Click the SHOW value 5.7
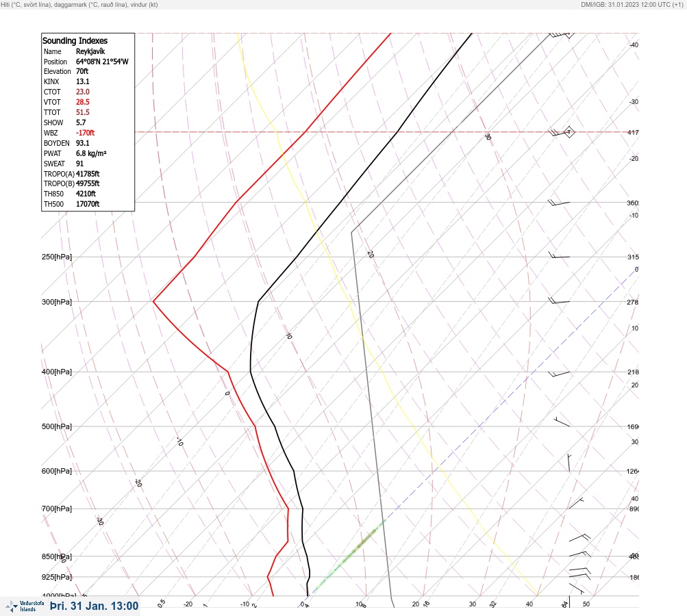 81,123
